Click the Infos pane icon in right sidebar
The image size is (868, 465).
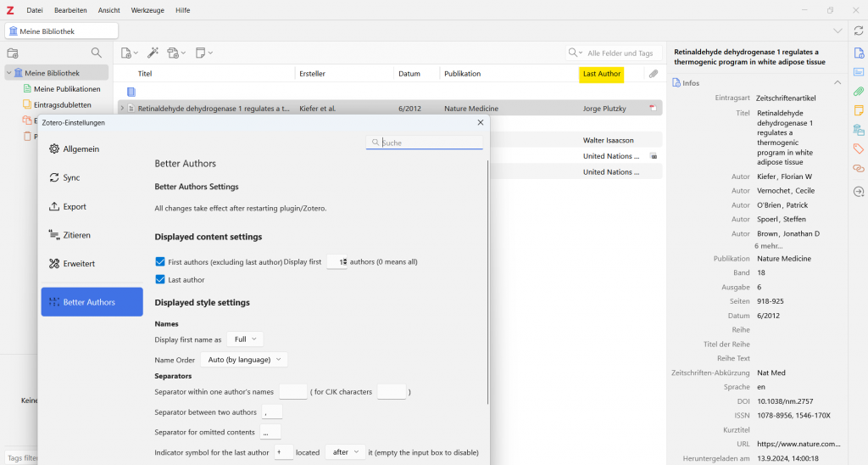pyautogui.click(x=858, y=53)
